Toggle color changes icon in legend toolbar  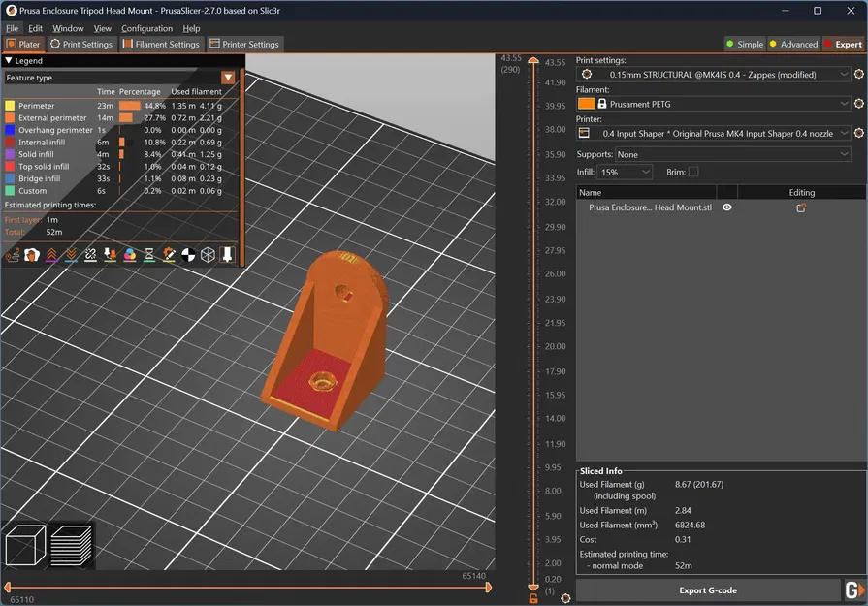129,255
